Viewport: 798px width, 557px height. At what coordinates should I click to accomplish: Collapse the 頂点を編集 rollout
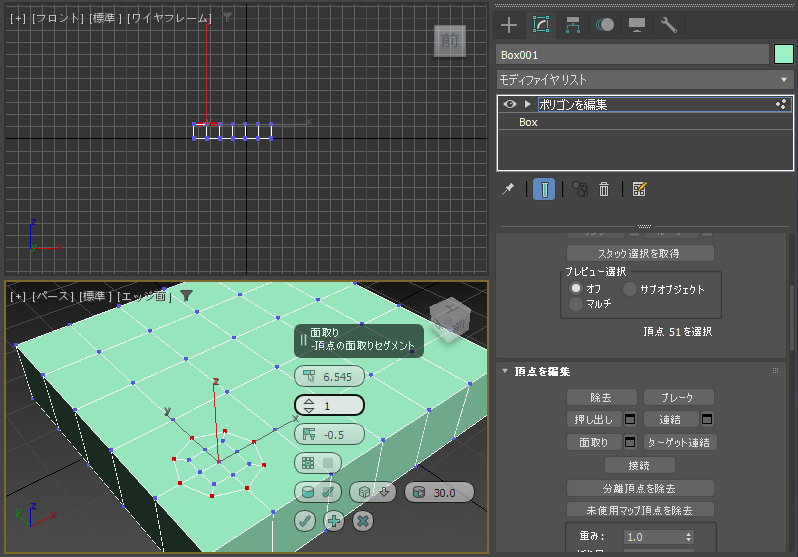(x=505, y=371)
